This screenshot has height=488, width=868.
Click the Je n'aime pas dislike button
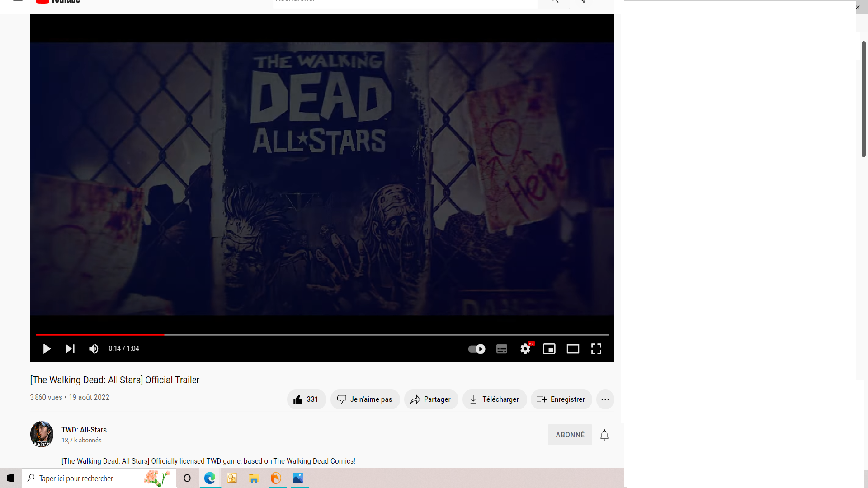click(365, 399)
